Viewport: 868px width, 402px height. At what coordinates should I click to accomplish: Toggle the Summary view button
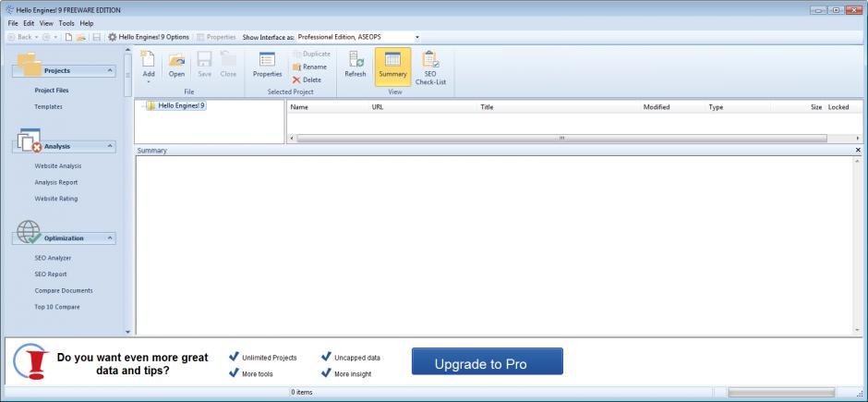(393, 67)
